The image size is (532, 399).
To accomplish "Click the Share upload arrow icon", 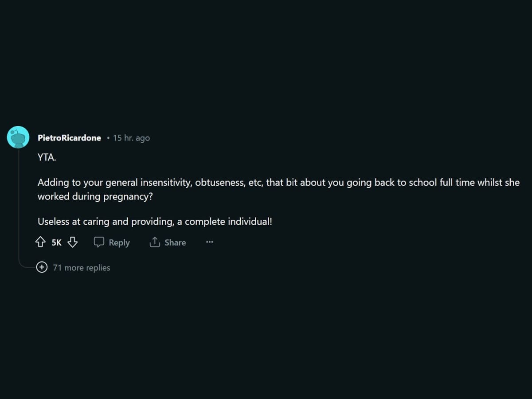I will point(154,242).
